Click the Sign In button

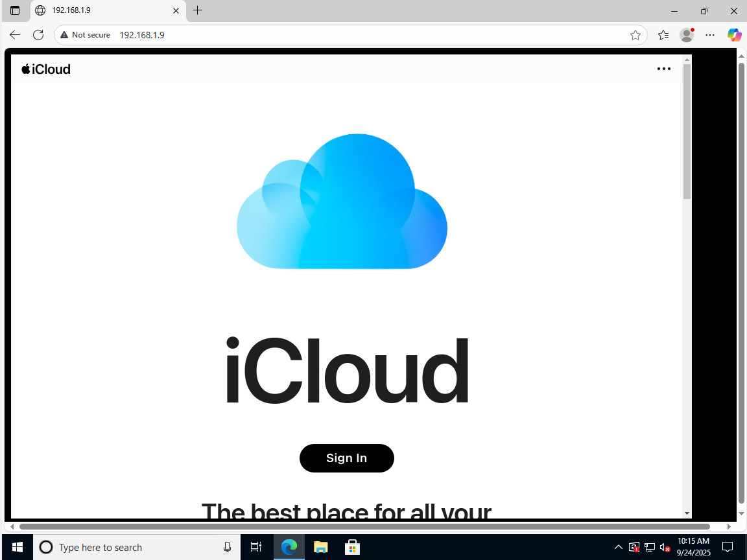coord(346,458)
